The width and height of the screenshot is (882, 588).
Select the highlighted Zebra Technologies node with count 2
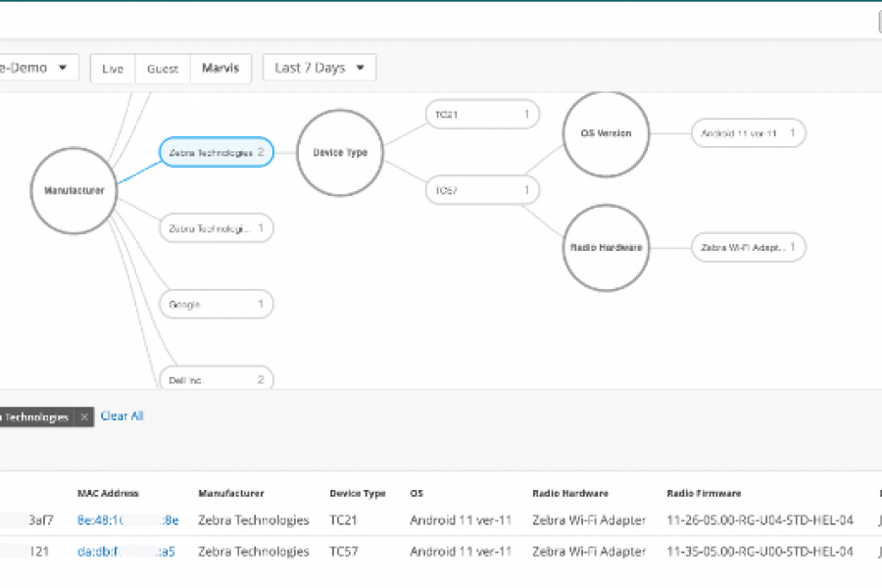pyautogui.click(x=216, y=153)
